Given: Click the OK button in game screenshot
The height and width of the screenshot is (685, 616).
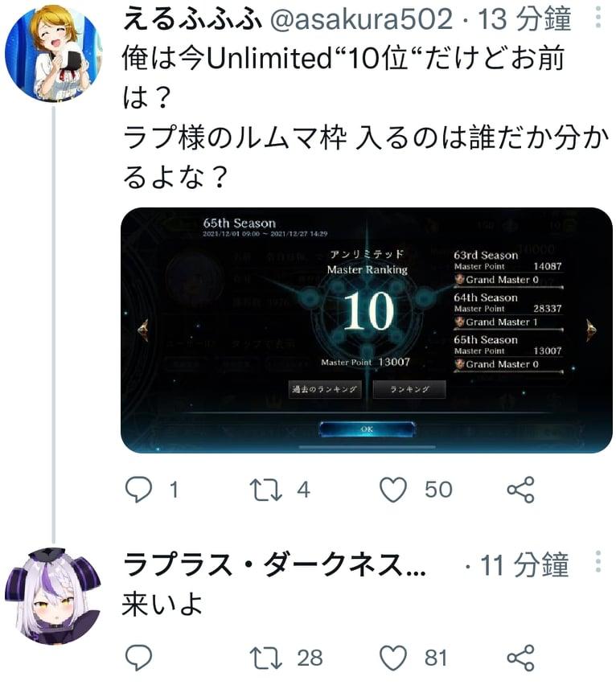Looking at the screenshot, I should [367, 429].
